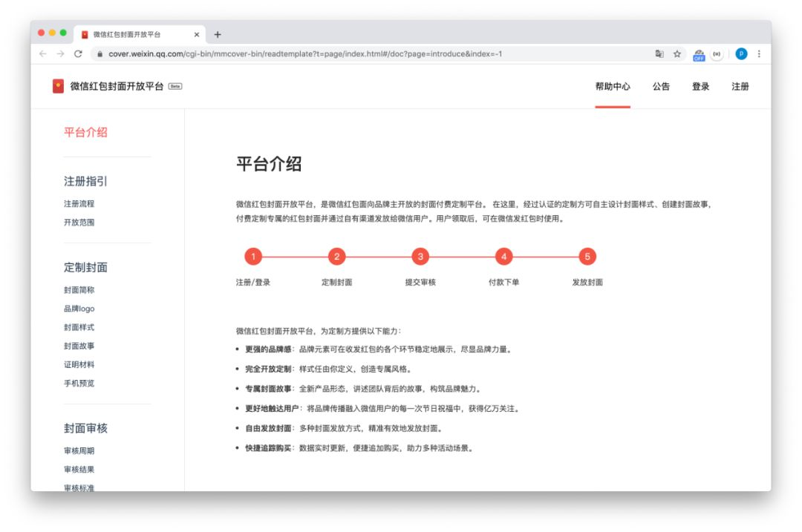Click the 平台介绍 page heading
Image resolution: width=802 pixels, height=532 pixels.
[269, 164]
